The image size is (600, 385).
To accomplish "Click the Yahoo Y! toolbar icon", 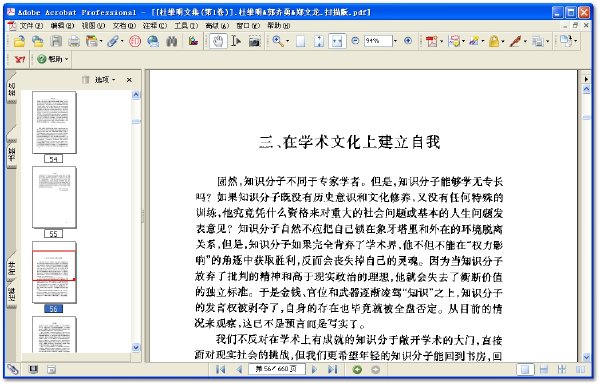I will pos(19,59).
